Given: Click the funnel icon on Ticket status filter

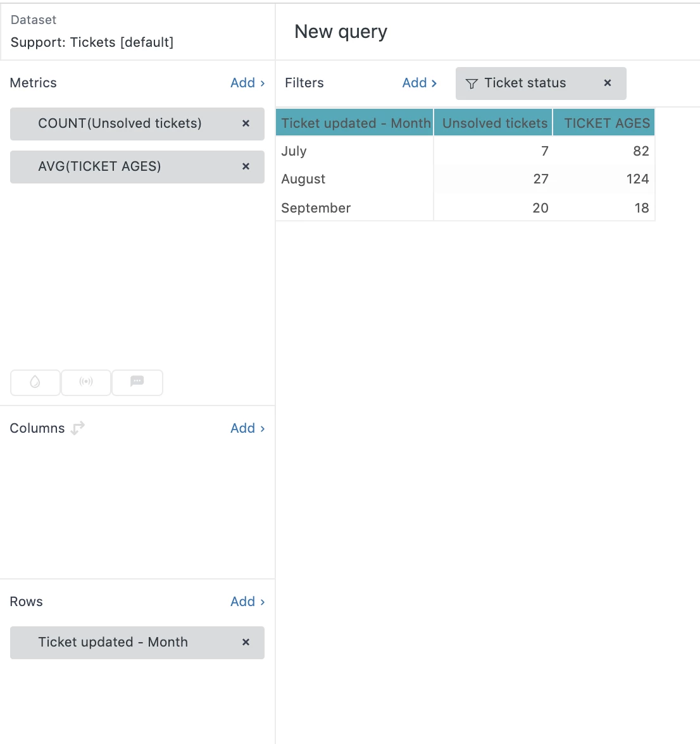Looking at the screenshot, I should (x=472, y=84).
